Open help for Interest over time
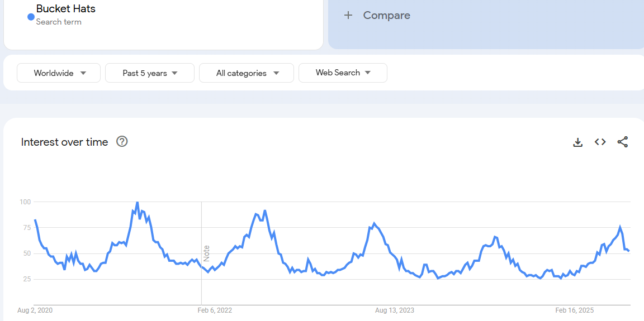 tap(122, 142)
